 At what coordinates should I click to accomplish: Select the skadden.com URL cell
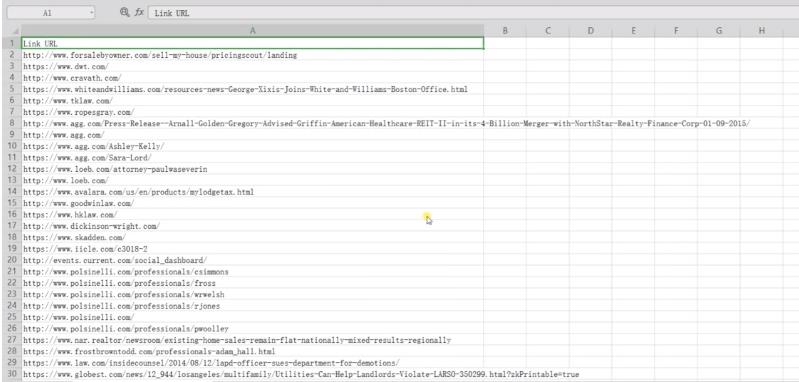[252, 237]
